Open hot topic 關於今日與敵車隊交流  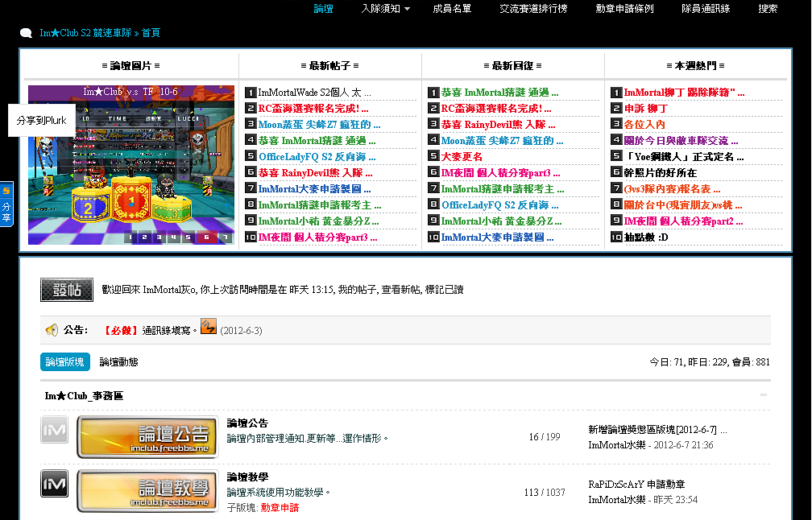tap(681, 141)
